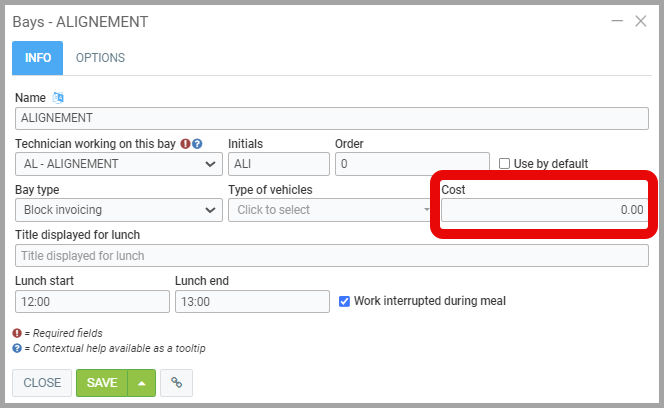Click the chain link icon button
This screenshot has width=664, height=408.
176,383
